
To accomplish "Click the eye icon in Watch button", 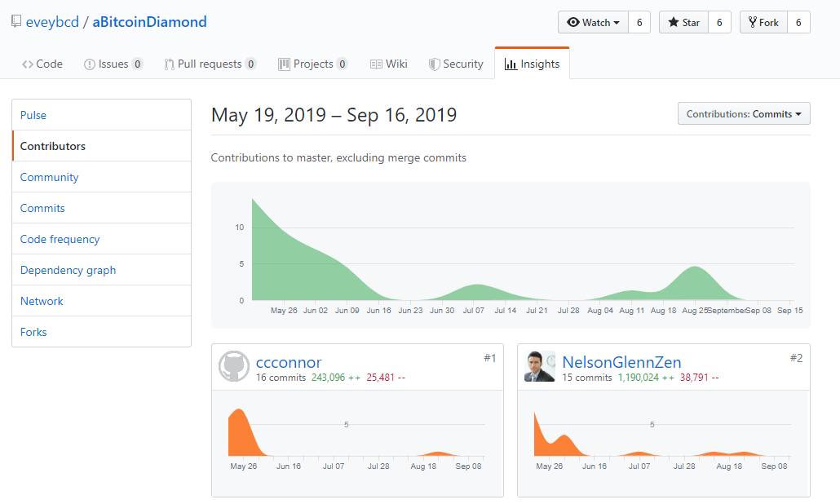I will click(573, 23).
